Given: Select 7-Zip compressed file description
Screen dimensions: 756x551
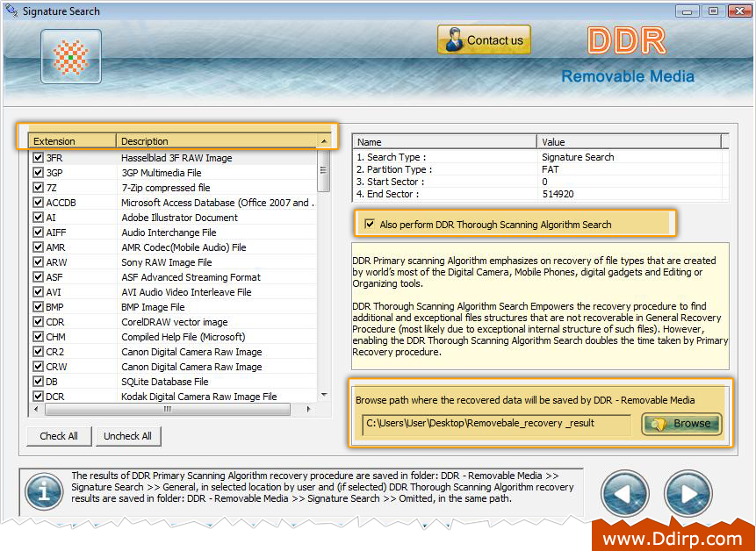Looking at the screenshot, I should pyautogui.click(x=165, y=188).
